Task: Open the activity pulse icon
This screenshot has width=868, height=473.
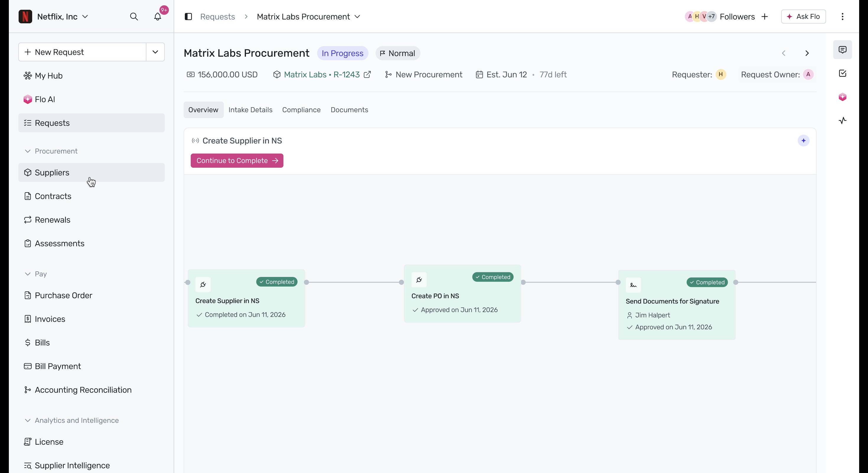Action: (842, 120)
